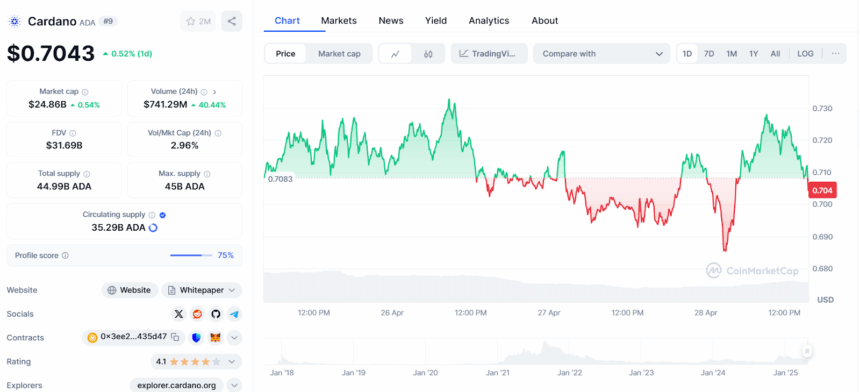This screenshot has height=392, width=860.
Task: Select the Price toggle
Action: pyautogui.click(x=285, y=54)
